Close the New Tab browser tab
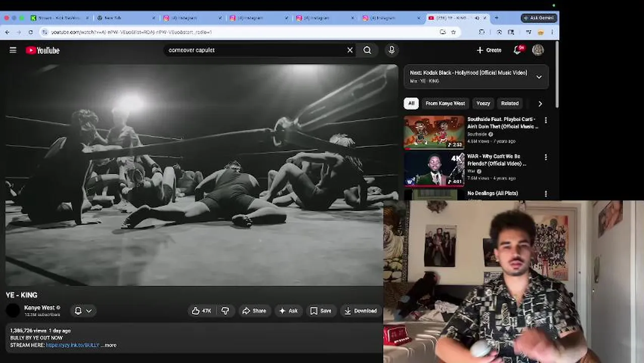This screenshot has width=644, height=363. (154, 18)
